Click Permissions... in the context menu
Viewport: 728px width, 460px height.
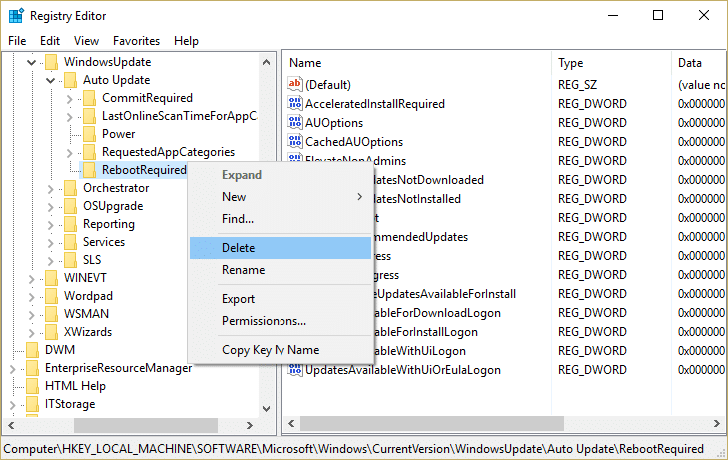tap(264, 321)
